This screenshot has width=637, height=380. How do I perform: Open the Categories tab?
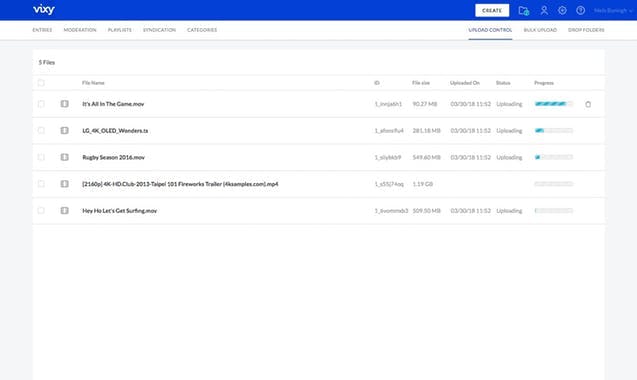[202, 30]
